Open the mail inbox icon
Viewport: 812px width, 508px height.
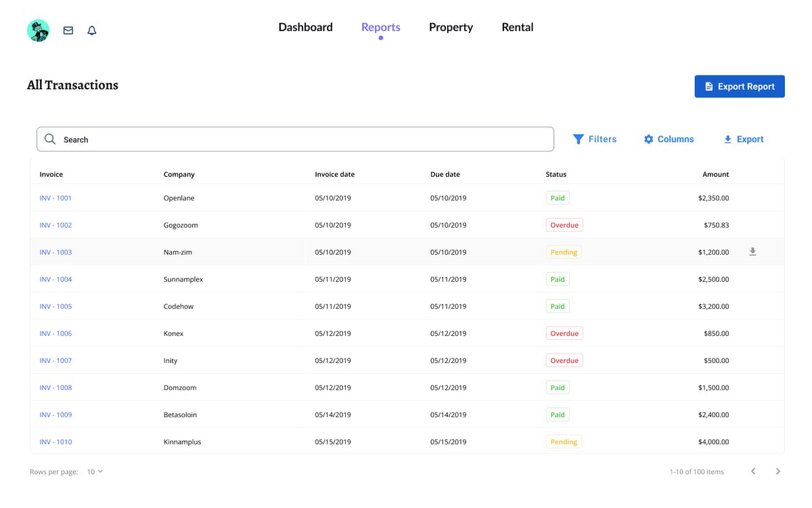[x=68, y=30]
